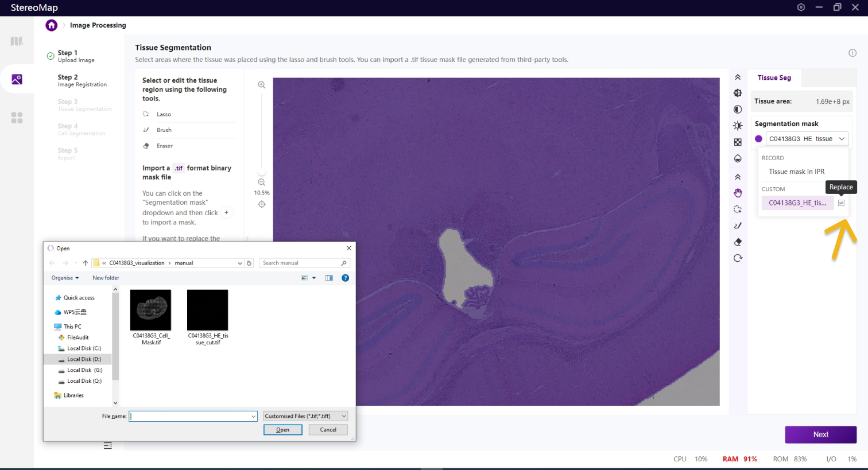The width and height of the screenshot is (868, 470).
Task: Switch to the Tissue Seg tab
Action: point(774,77)
